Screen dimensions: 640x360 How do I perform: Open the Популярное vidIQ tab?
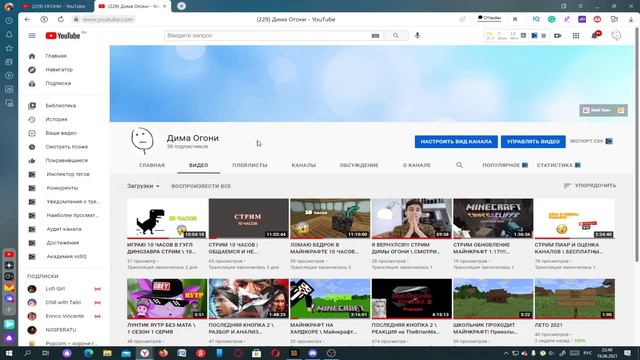[505, 165]
